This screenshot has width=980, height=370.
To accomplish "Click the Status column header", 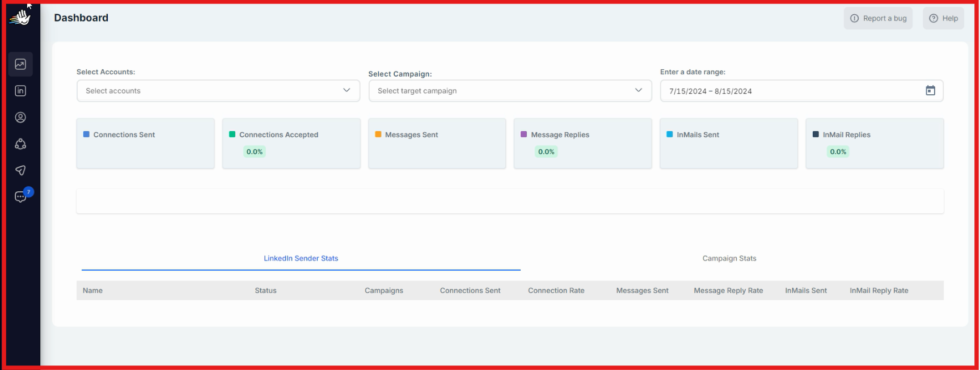I will pos(265,291).
